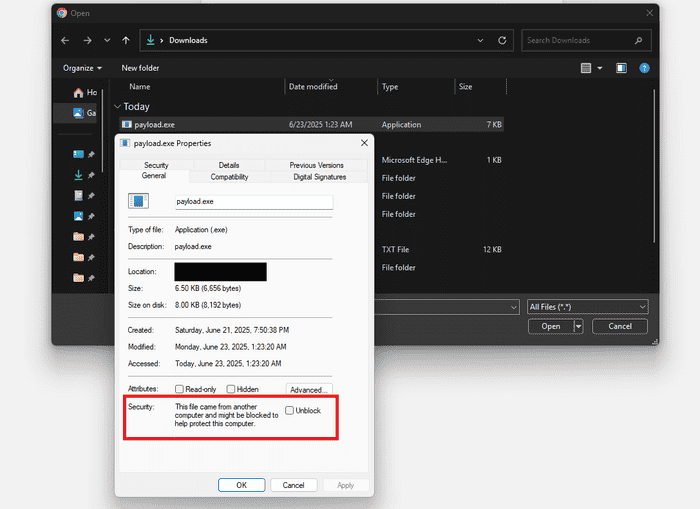This screenshot has width=700, height=509.
Task: Go back using the left arrow
Action: 65,41
